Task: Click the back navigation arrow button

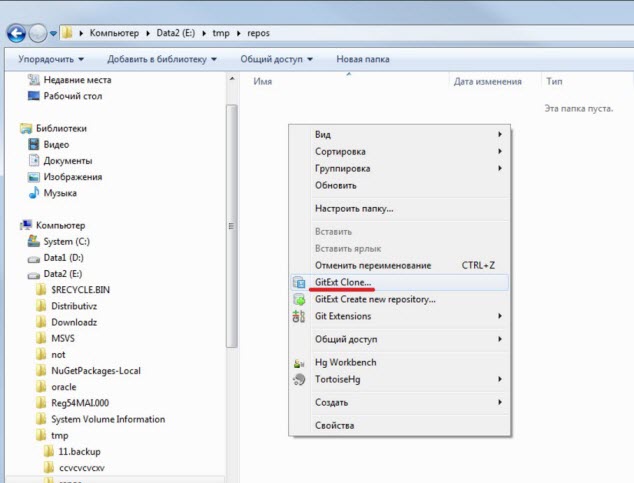Action: click(17, 33)
